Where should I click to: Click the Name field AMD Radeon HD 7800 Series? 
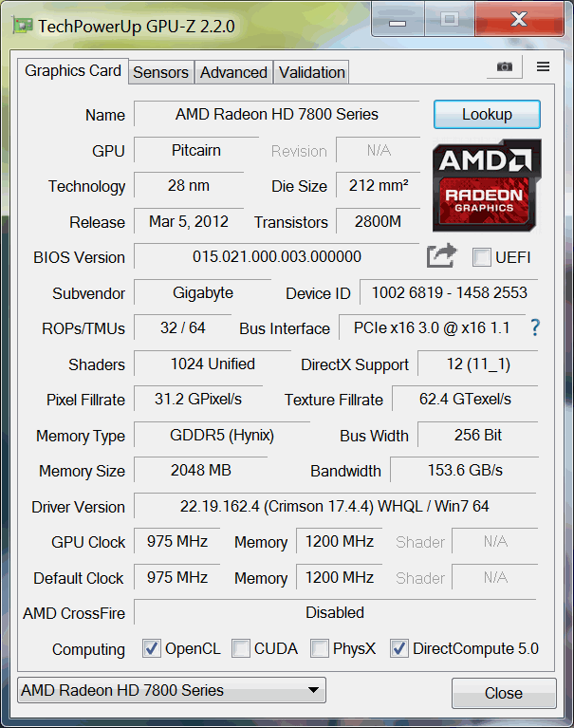click(276, 114)
